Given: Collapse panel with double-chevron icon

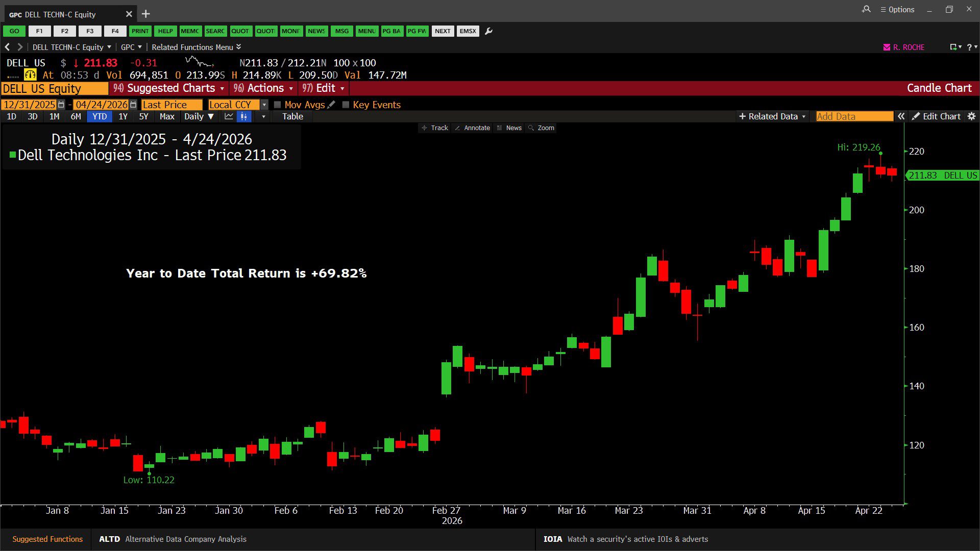Looking at the screenshot, I should 901,116.
